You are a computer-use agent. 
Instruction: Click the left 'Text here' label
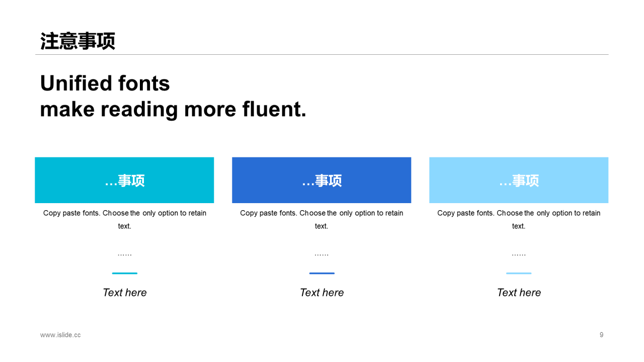click(x=125, y=293)
